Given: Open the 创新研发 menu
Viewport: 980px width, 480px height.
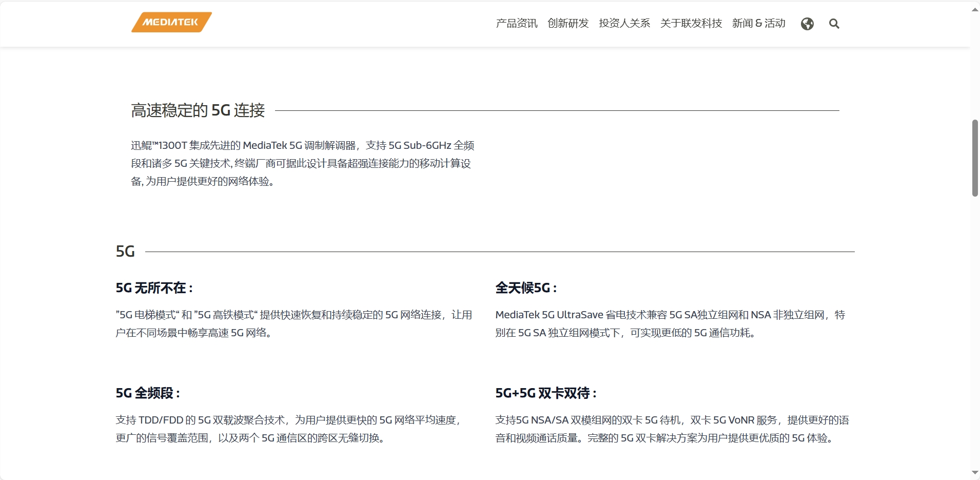Looking at the screenshot, I should [x=568, y=23].
